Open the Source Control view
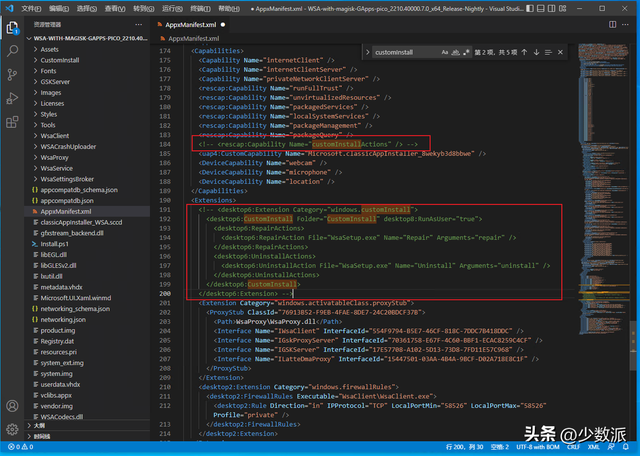Viewport: 640px width, 456px height. click(13, 72)
